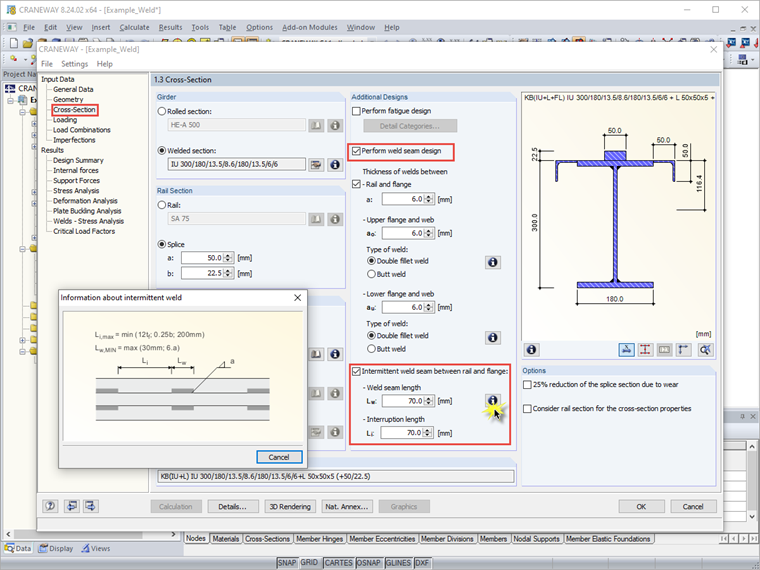Open the rail SA 75 library icon

point(316,219)
